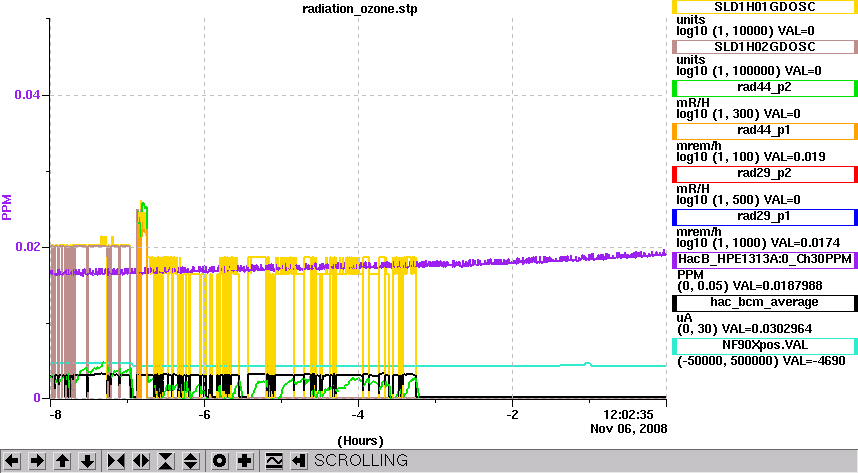Viewport: 858px width, 473px height.
Task: Click the waveform graph-refresh icon
Action: (274, 461)
